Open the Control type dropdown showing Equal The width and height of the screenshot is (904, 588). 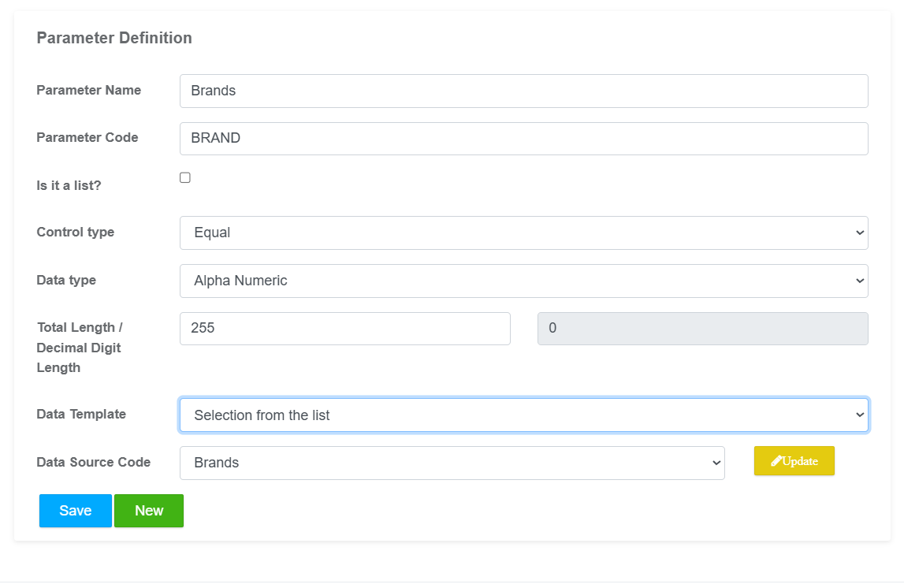(523, 233)
